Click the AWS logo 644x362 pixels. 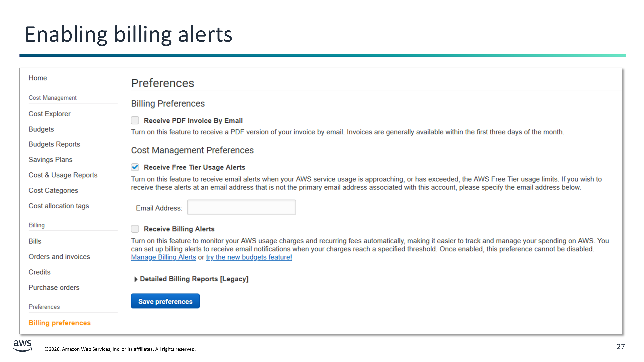point(23,346)
